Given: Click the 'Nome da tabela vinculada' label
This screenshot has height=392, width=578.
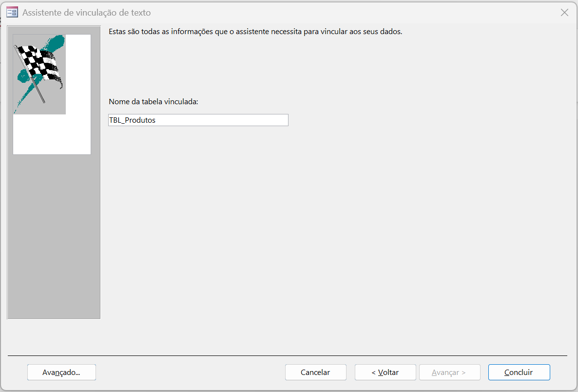Looking at the screenshot, I should tap(154, 102).
